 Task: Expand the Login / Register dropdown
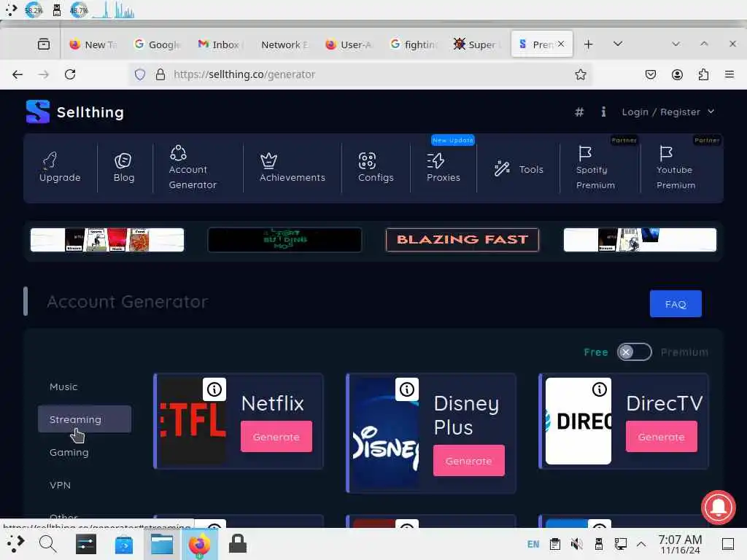coord(668,112)
